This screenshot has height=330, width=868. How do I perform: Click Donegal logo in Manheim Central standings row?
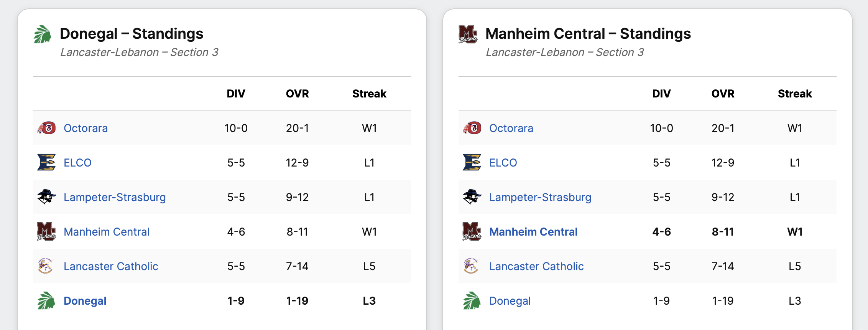tap(471, 300)
